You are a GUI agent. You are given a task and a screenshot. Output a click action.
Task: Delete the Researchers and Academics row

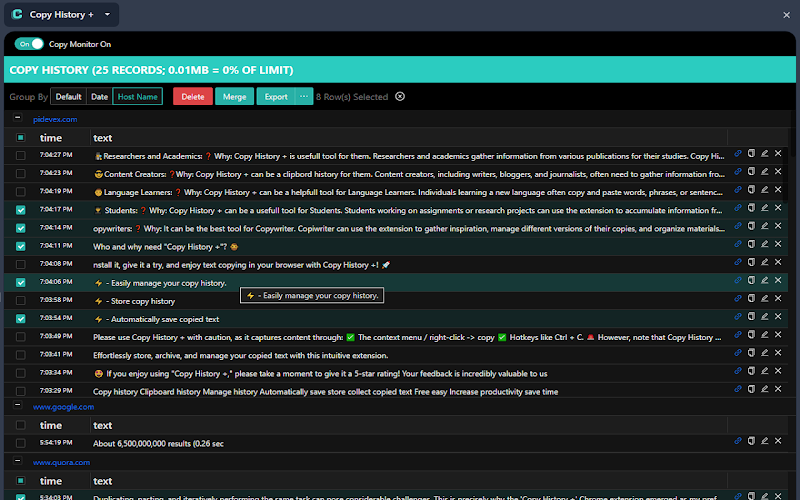coord(778,153)
